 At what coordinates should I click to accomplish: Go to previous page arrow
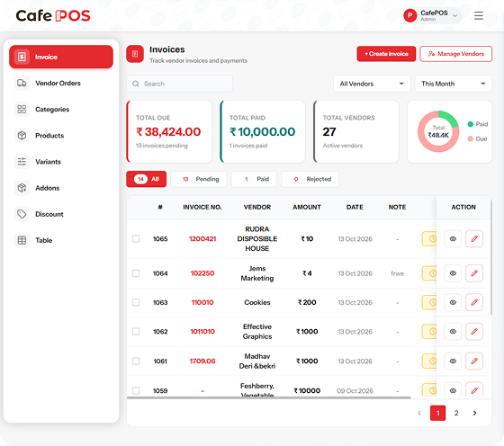click(x=419, y=413)
